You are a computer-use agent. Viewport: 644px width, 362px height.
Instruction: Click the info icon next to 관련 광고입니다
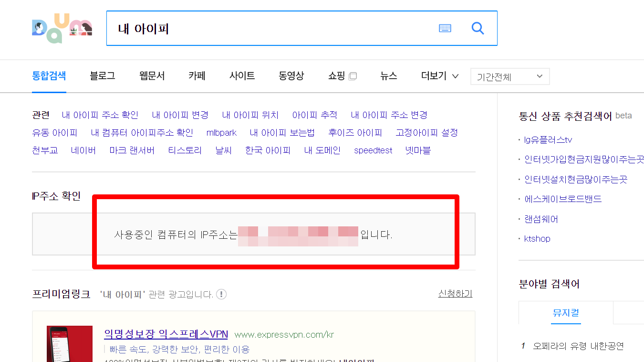pos(221,294)
